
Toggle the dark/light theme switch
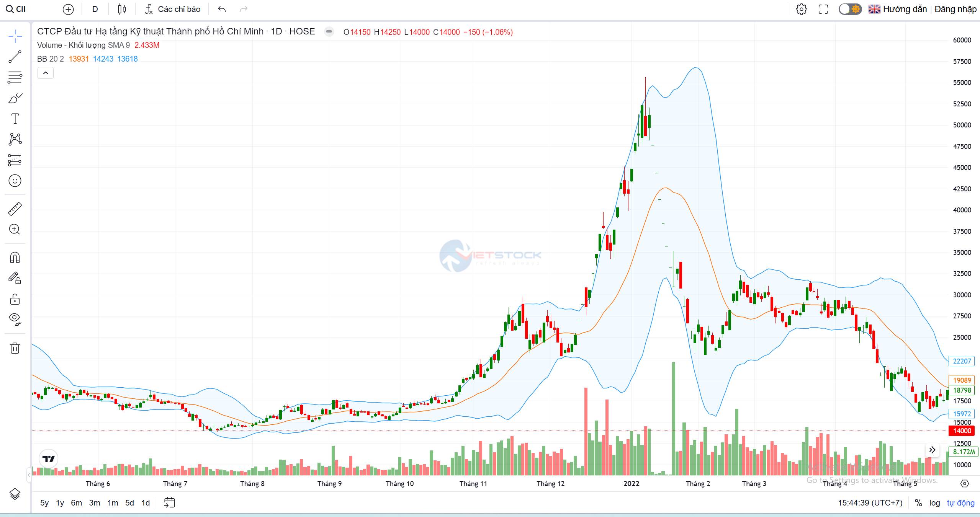tap(850, 9)
